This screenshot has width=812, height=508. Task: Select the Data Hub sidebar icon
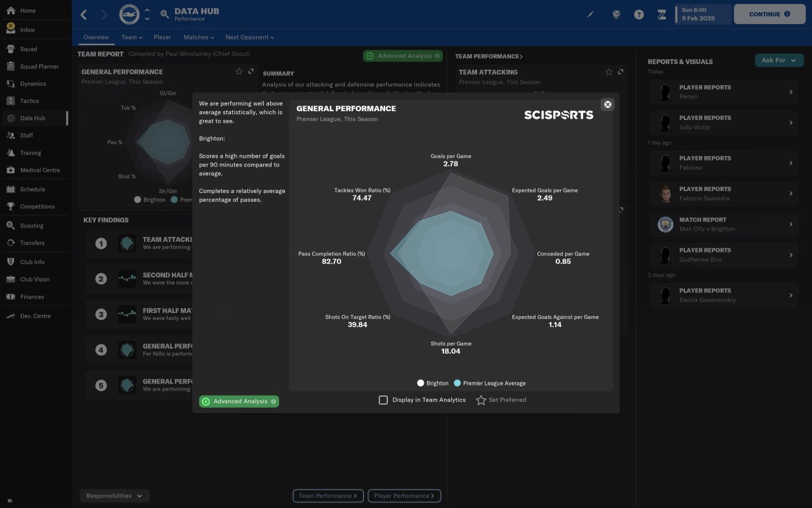pyautogui.click(x=11, y=118)
